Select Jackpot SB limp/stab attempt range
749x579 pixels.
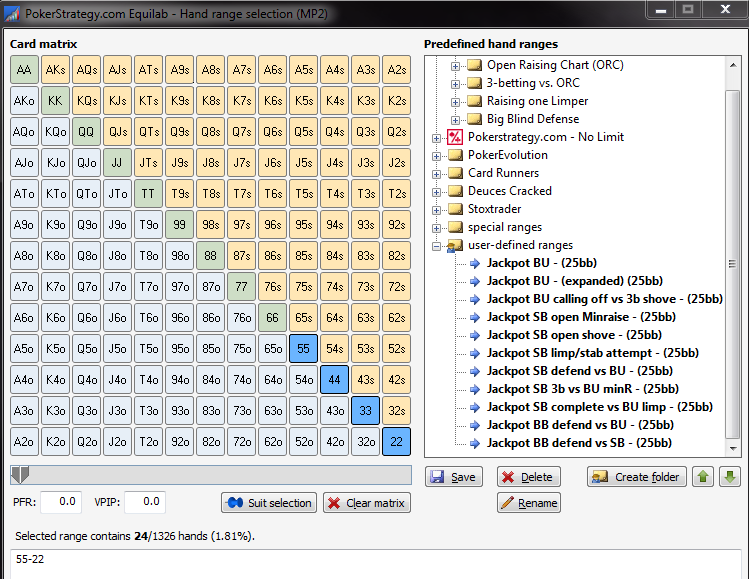pyautogui.click(x=593, y=353)
